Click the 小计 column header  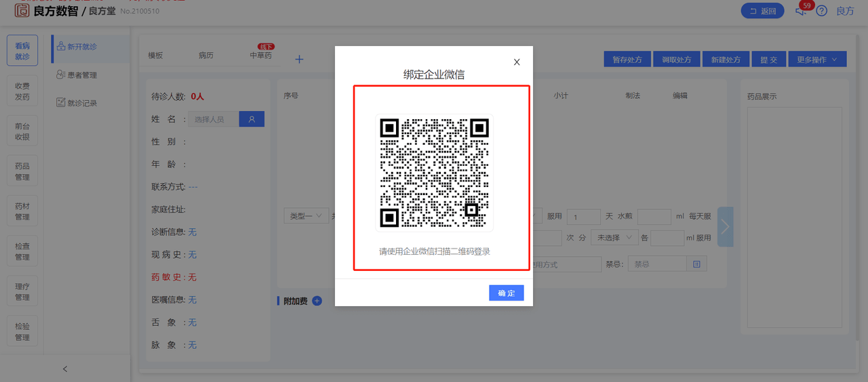561,96
